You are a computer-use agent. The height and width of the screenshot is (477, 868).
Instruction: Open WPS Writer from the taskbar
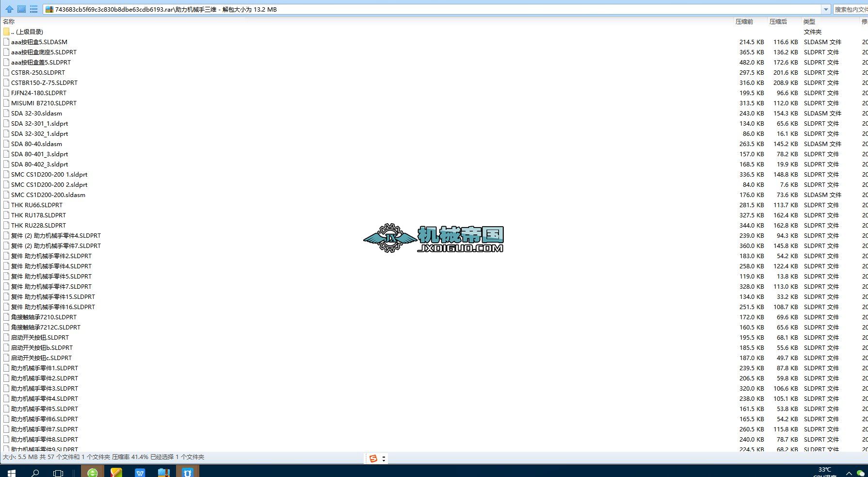140,472
